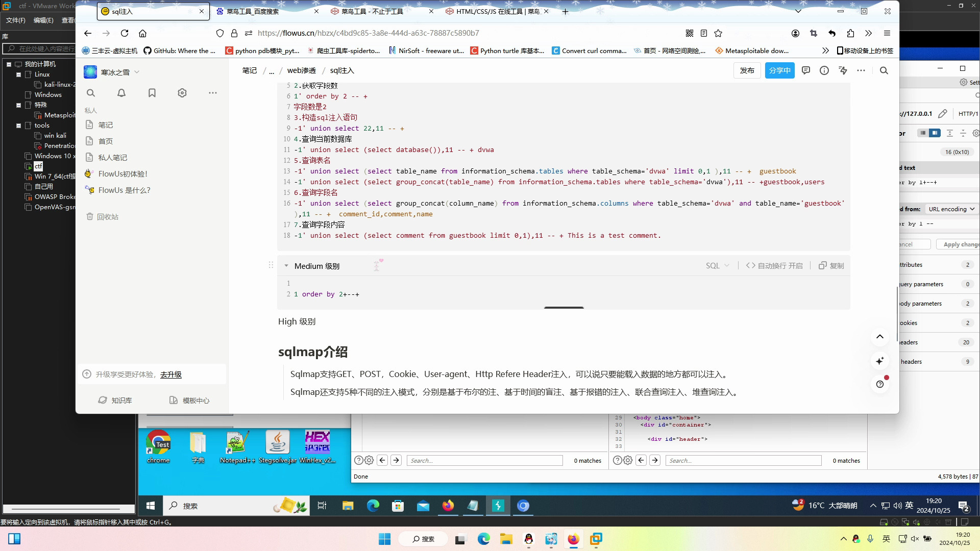
Task: Reload the FlowUs page
Action: coord(125,33)
